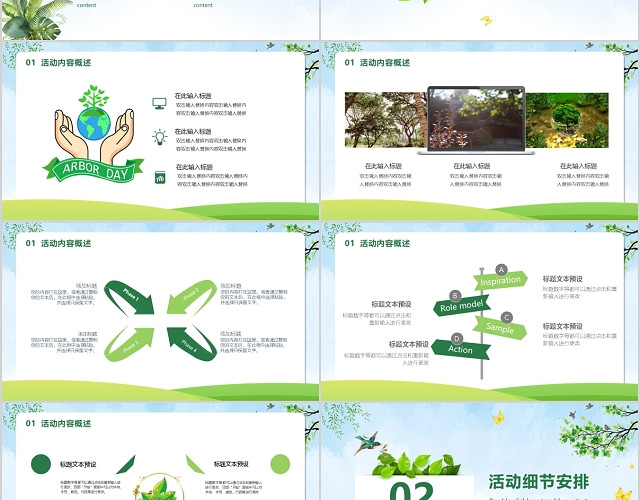Image resolution: width=640 pixels, height=500 pixels.
Task: Click the light green circle beside 标题文本预设
Action: click(280, 464)
